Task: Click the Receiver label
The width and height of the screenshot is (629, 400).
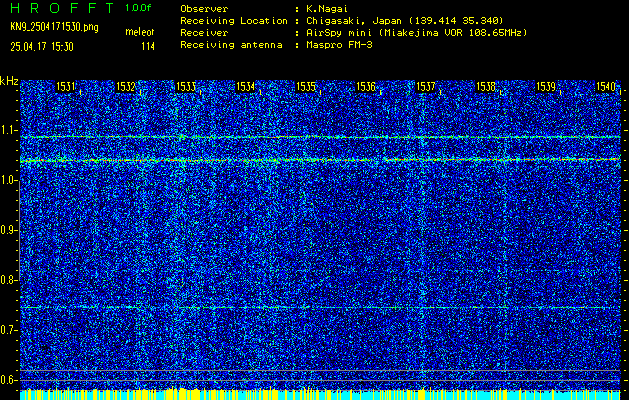Action: tap(204, 33)
